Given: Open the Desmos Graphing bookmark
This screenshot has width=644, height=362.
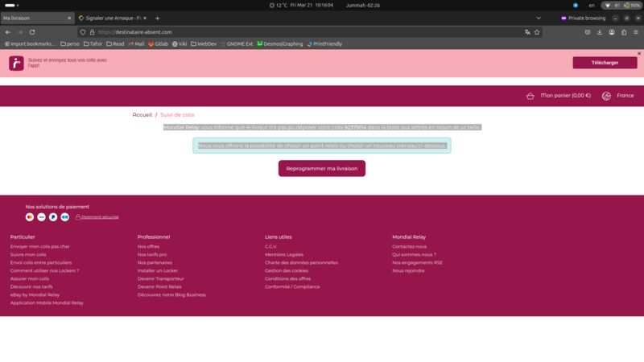Looking at the screenshot, I should (279, 44).
